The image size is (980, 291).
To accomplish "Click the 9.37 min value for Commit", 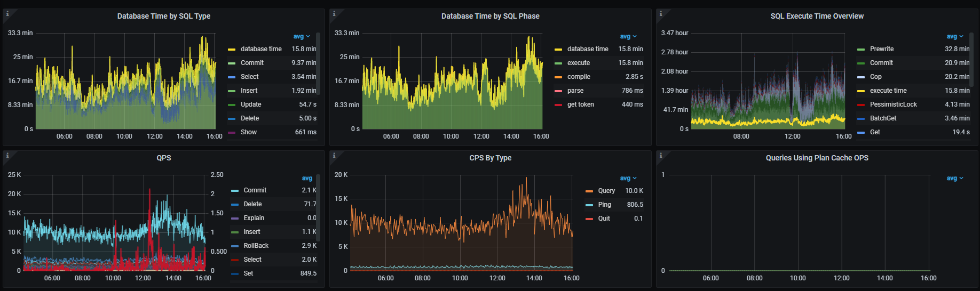I will pos(304,63).
